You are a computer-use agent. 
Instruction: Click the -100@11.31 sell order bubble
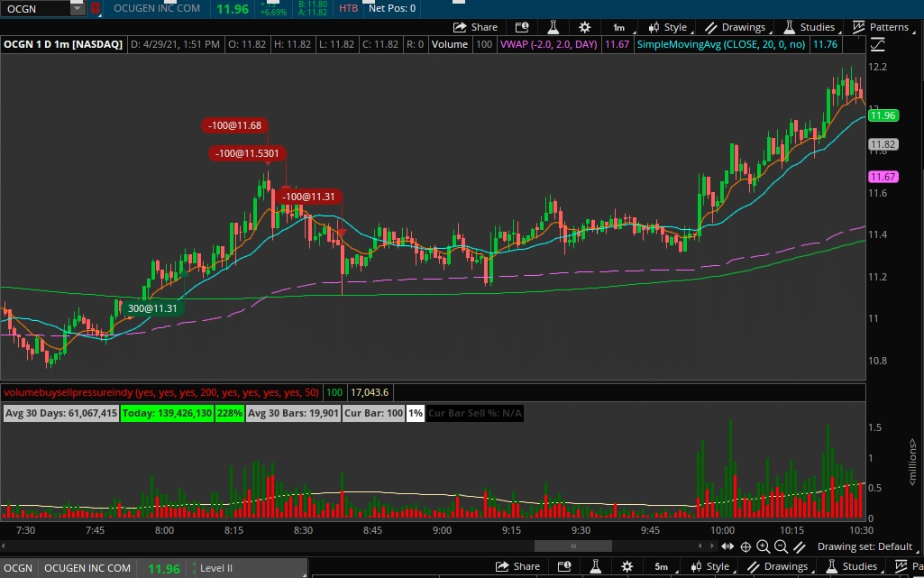pyautogui.click(x=307, y=197)
